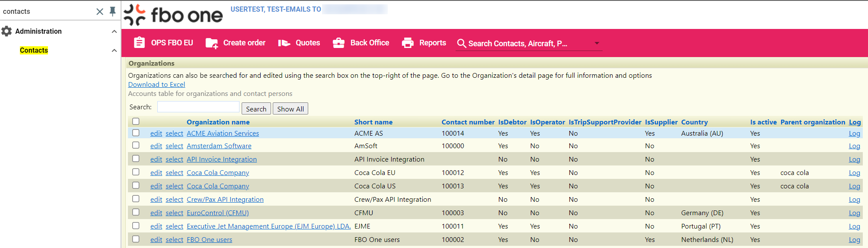Open Executive Jet Management Europe link
The height and width of the screenshot is (248, 868).
268,226
